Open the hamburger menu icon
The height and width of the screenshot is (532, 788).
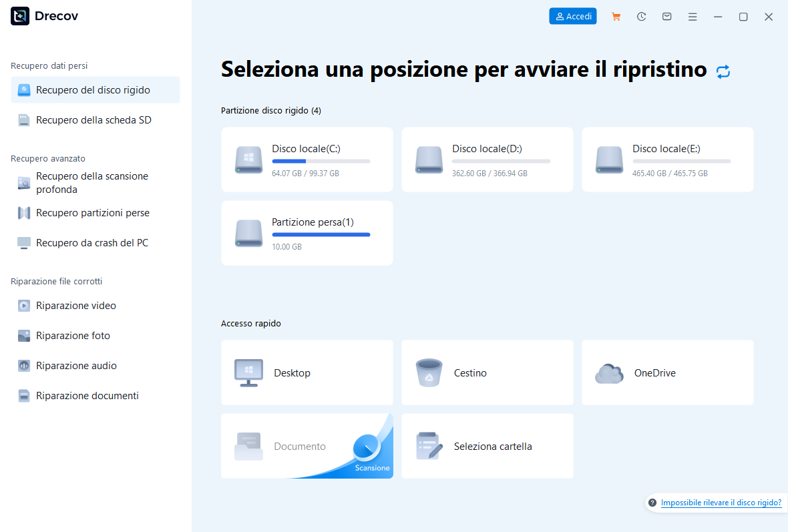[x=693, y=17]
